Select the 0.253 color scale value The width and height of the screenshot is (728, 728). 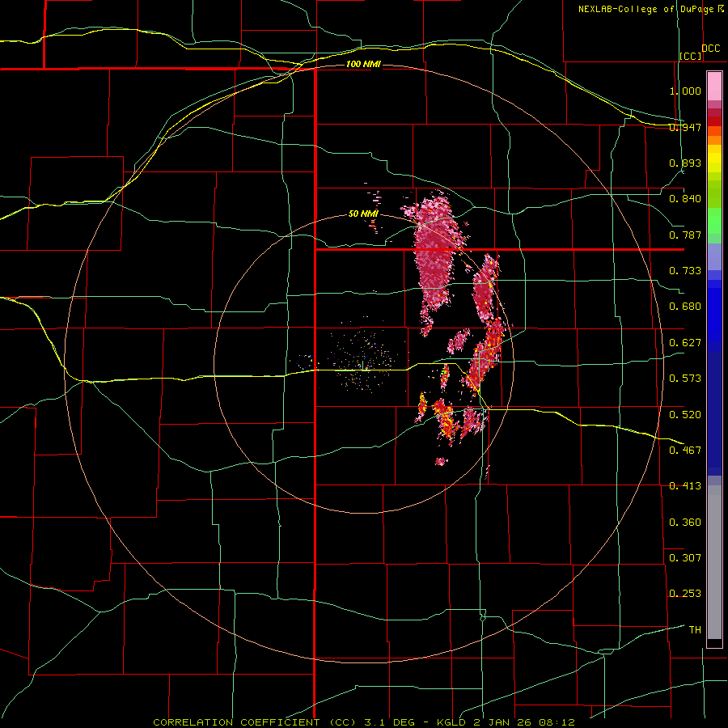pyautogui.click(x=685, y=594)
